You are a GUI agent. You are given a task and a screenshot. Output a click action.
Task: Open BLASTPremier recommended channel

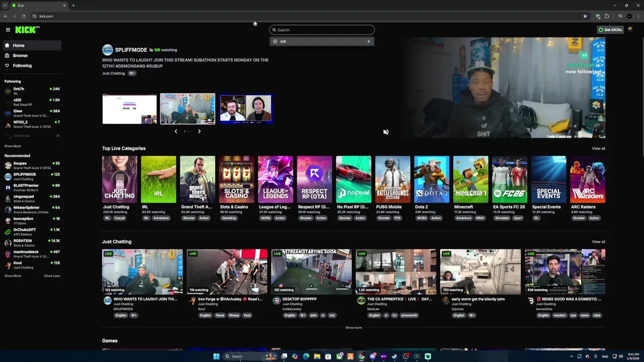click(x=32, y=188)
